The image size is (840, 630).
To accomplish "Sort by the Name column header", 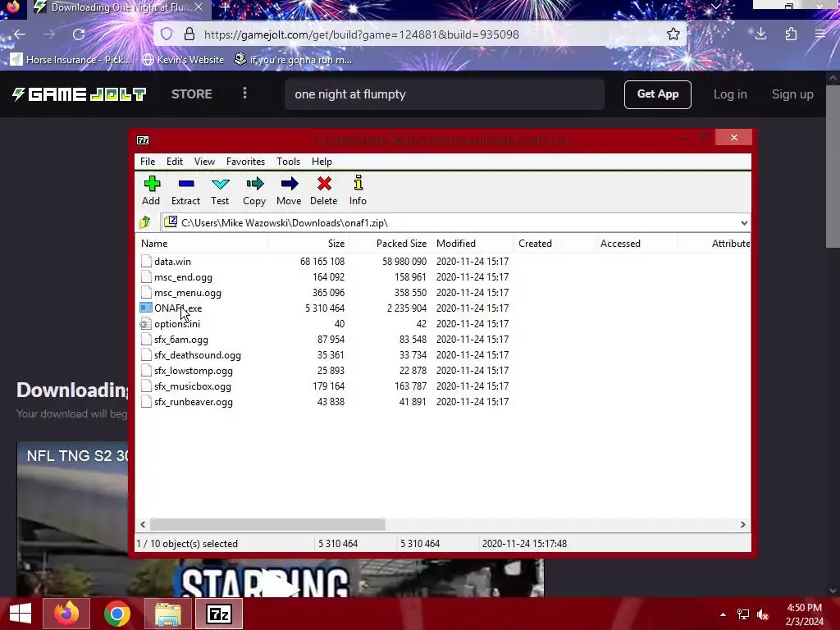I will (x=202, y=243).
